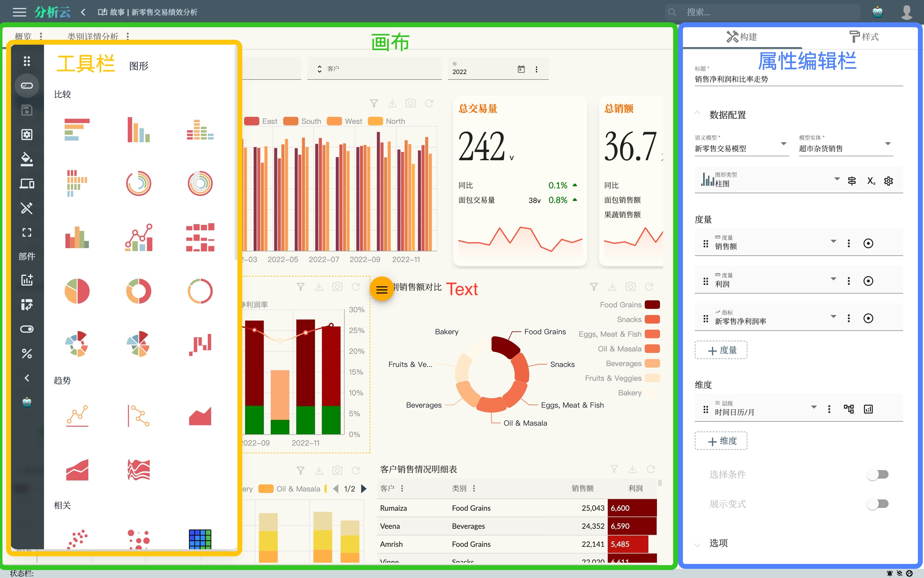This screenshot has width=924, height=578.
Task: Go to next legend page arrow
Action: (364, 489)
